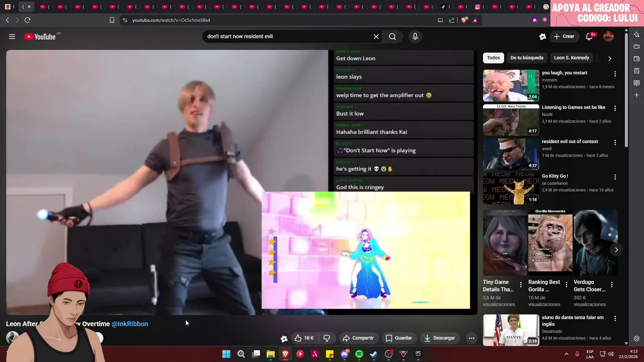Open the TikTok browser tab
The width and height of the screenshot is (644, 362).
click(x=443, y=7)
